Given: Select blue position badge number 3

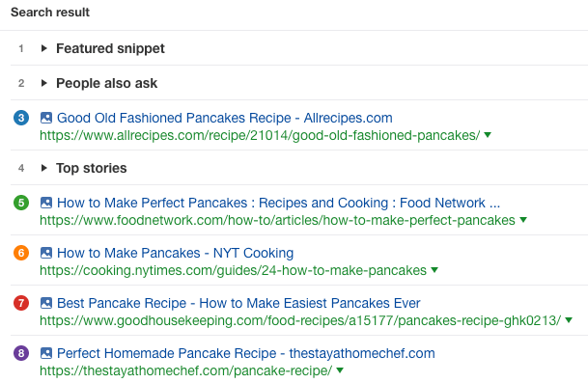Looking at the screenshot, I should (21, 118).
